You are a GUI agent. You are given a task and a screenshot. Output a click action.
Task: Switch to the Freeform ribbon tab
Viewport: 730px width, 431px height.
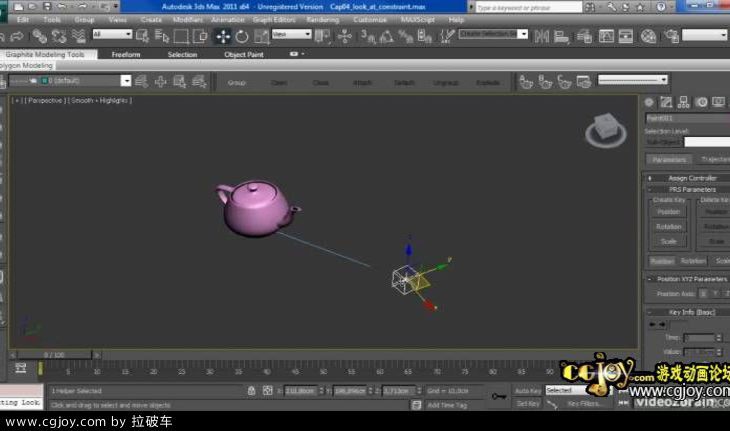click(x=126, y=54)
